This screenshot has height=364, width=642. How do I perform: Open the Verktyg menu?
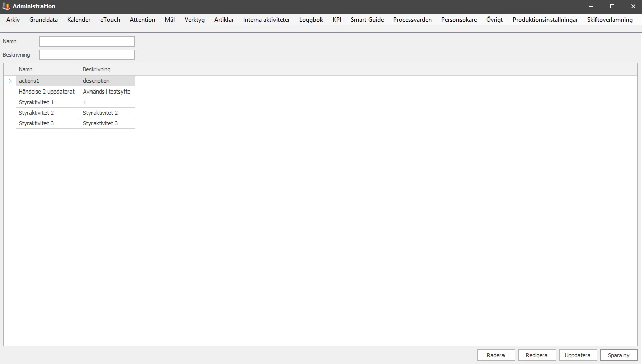click(195, 20)
